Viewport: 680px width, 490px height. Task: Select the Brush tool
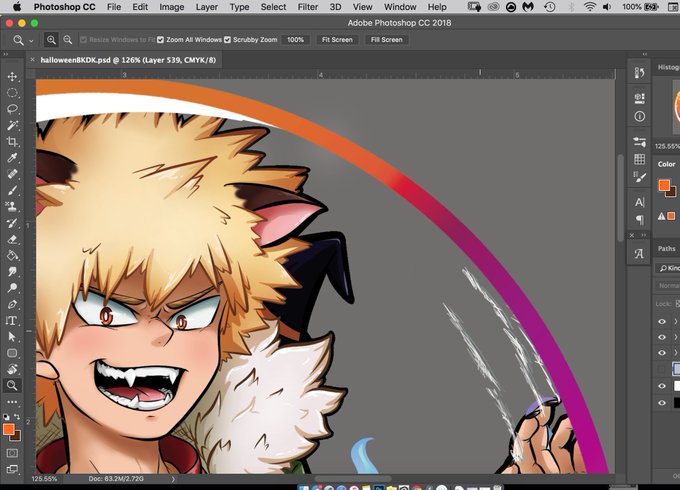pos(12,190)
